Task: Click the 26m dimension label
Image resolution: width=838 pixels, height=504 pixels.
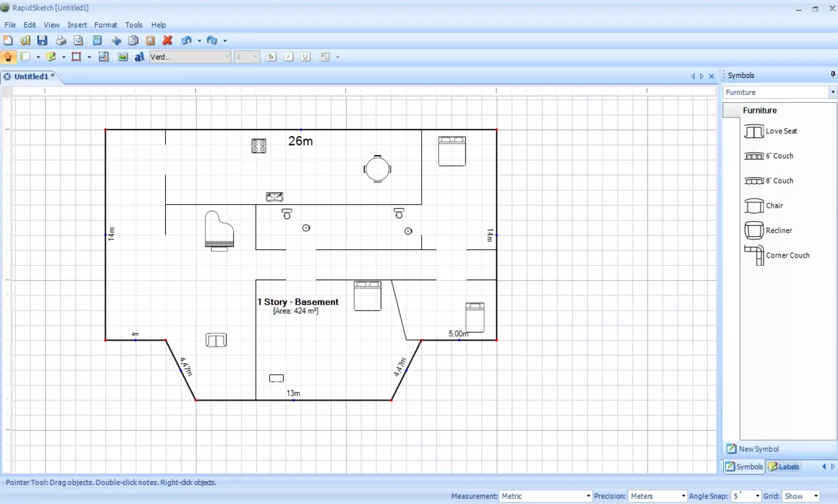Action: coord(301,141)
